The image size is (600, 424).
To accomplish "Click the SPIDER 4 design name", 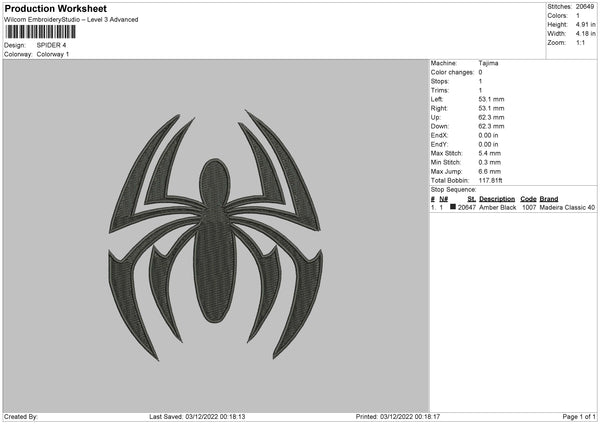I will coord(51,45).
